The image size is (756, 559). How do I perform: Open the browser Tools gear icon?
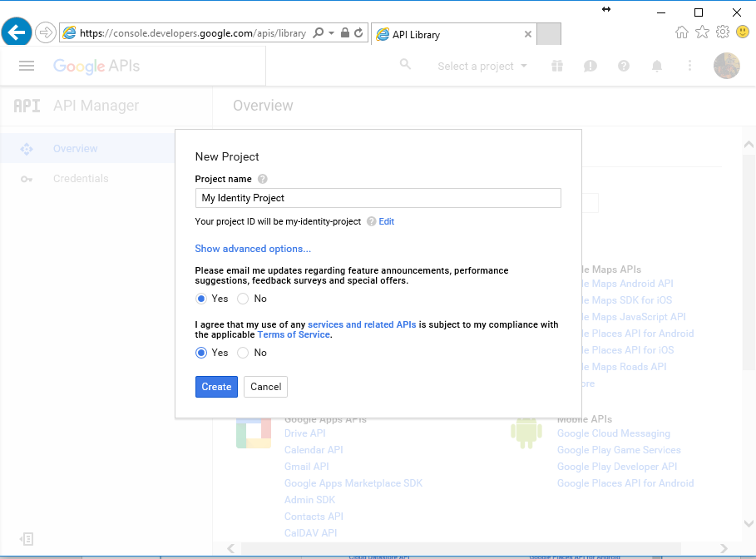click(723, 32)
